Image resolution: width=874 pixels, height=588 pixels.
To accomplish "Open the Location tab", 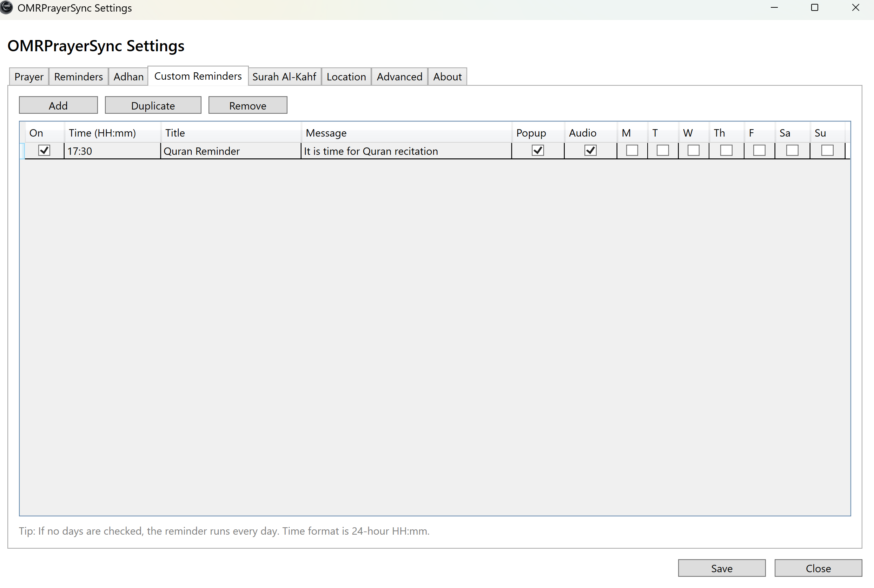I will [346, 77].
